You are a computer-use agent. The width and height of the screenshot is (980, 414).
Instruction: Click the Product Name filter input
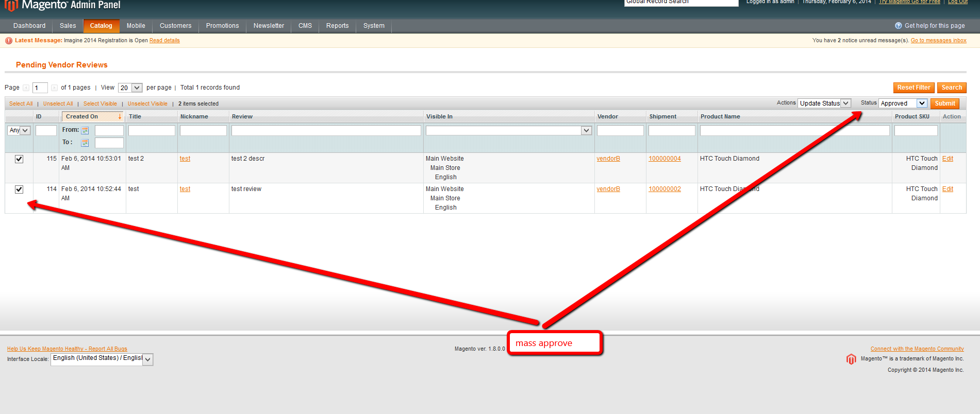point(795,131)
